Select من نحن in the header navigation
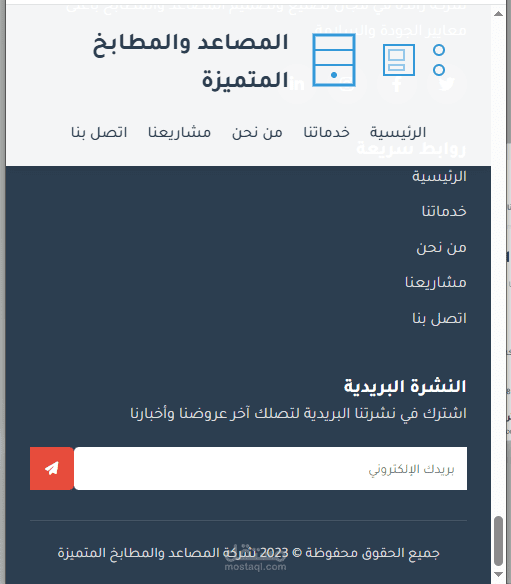Viewport: 511px width, 584px height. (x=257, y=132)
